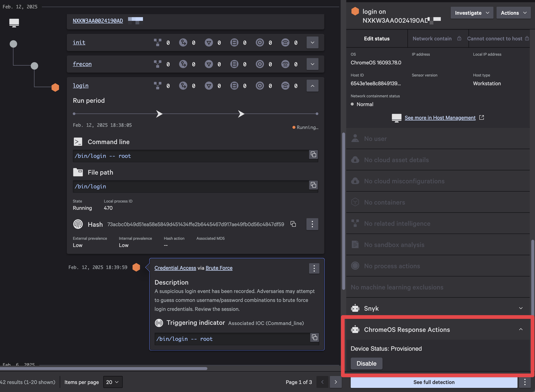Click the login row disk operations icon
Image resolution: width=535 pixels, height=392 pixels.
point(234,86)
